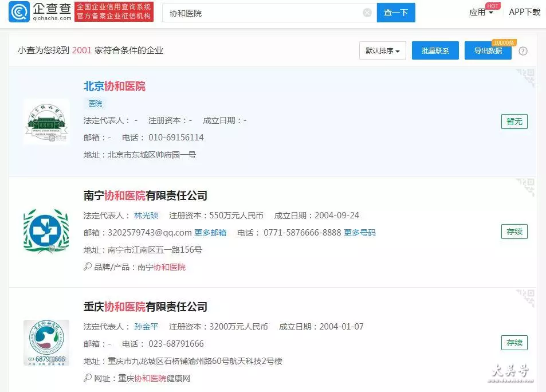546x392 pixels.
Task: Click the phone number 010-69156114
Action: coord(176,138)
